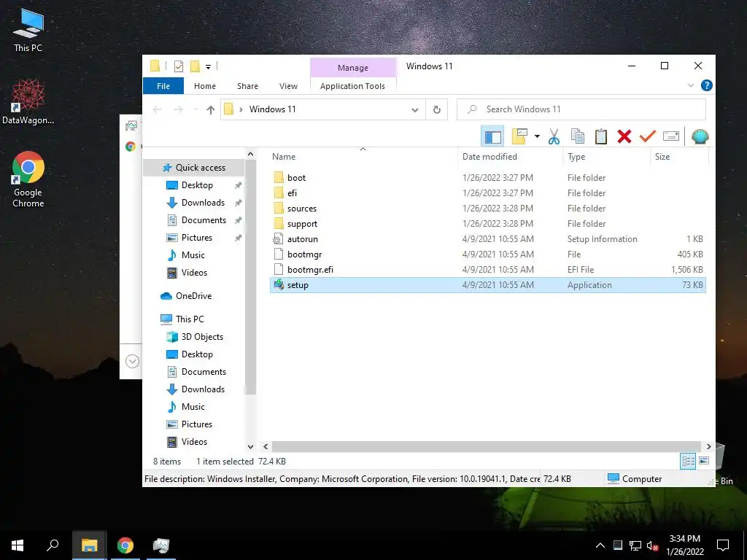
Task: Sort by the Size column header
Action: tap(662, 157)
